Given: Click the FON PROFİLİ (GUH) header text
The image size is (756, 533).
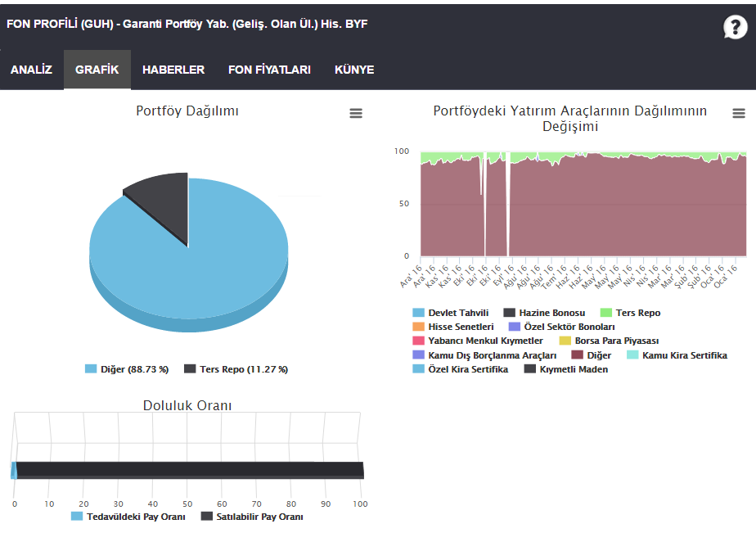Looking at the screenshot, I should (x=187, y=24).
